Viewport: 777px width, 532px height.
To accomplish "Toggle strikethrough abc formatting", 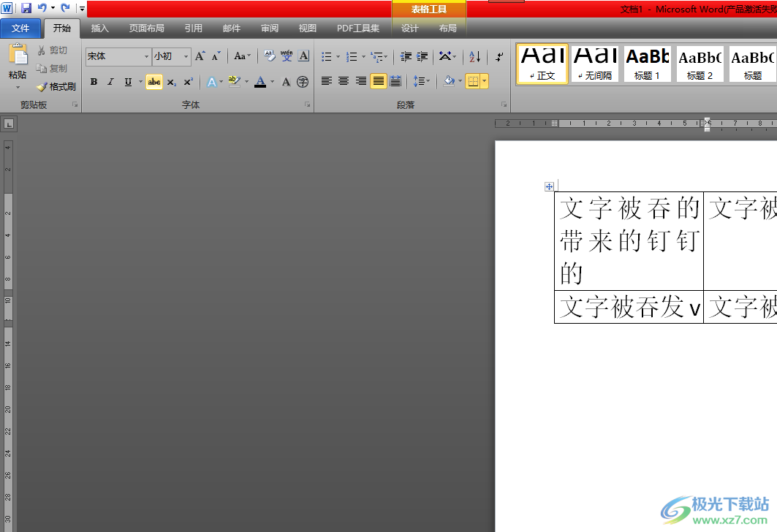I will [x=154, y=82].
